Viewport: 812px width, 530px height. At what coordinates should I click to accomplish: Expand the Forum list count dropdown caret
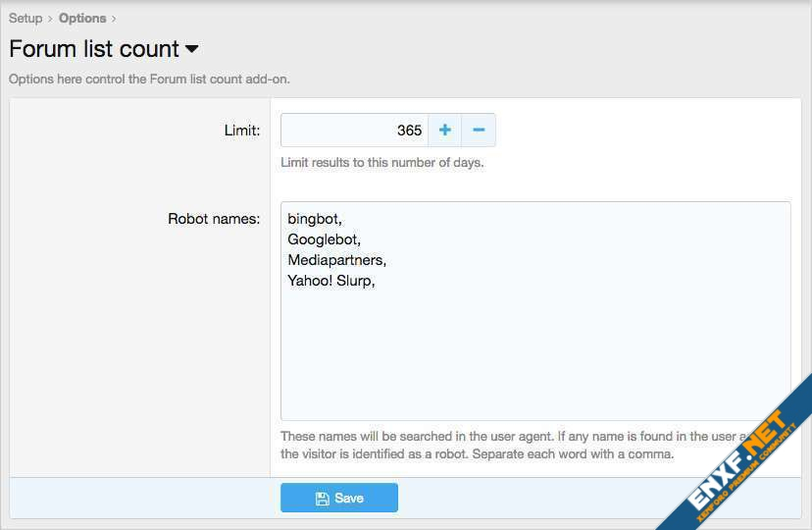pos(191,49)
